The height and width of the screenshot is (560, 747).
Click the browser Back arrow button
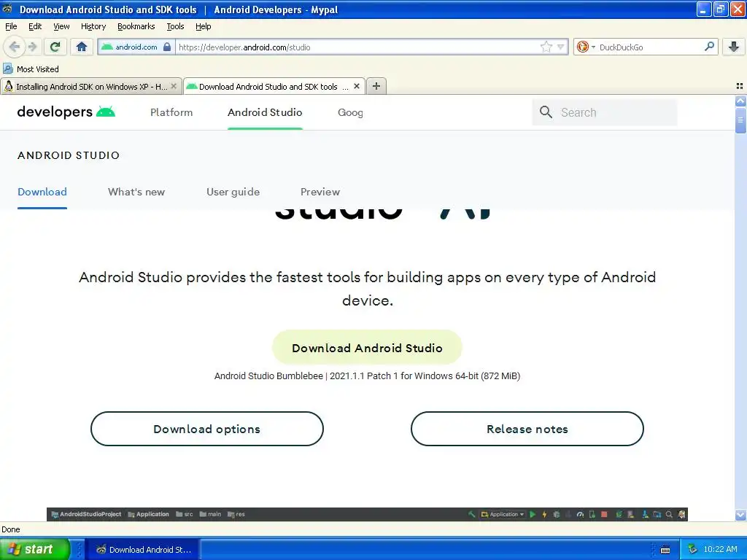point(15,47)
